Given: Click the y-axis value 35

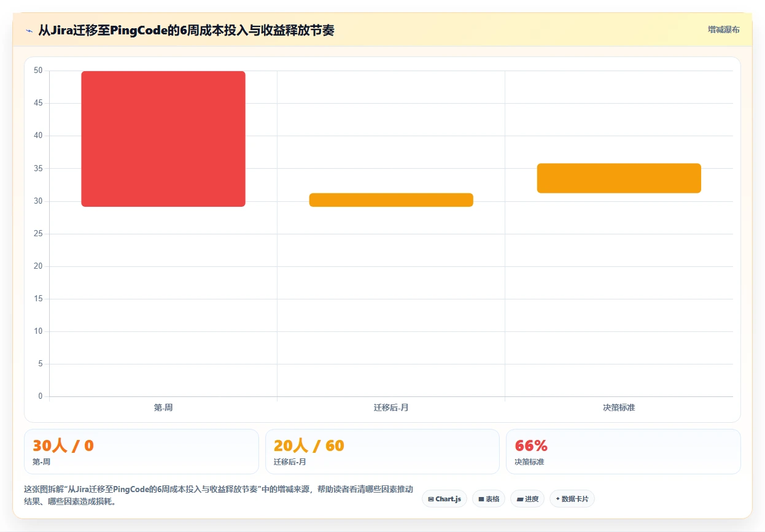Looking at the screenshot, I should point(38,168).
